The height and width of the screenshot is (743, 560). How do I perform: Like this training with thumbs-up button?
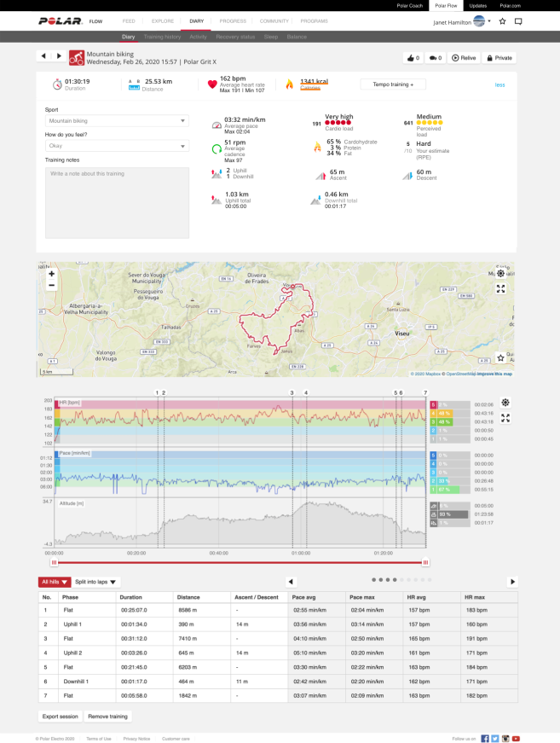point(413,58)
